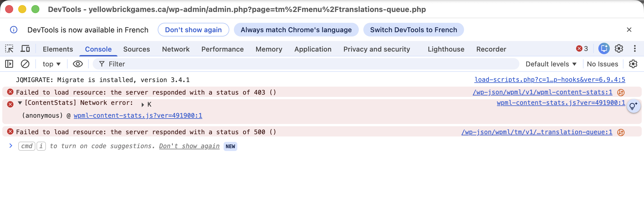Activate the inspect element picker icon
This screenshot has height=208, width=644.
tap(9, 49)
